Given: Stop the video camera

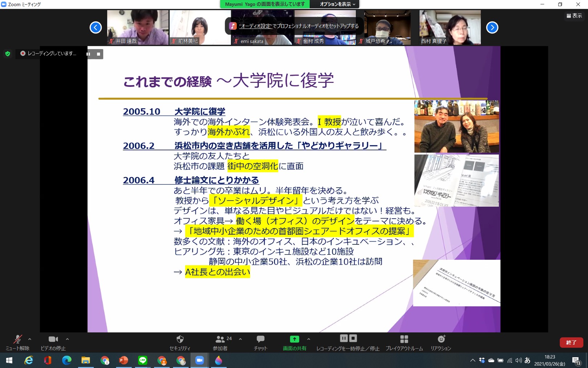Looking at the screenshot, I should [x=53, y=339].
